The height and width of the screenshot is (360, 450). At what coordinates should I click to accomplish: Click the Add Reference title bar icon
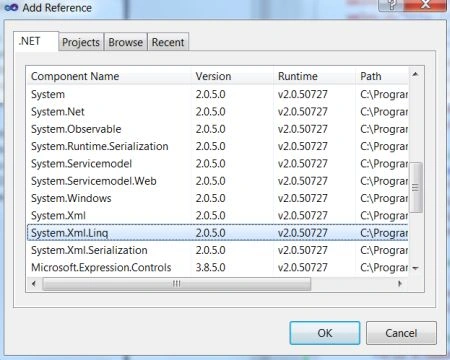point(11,7)
